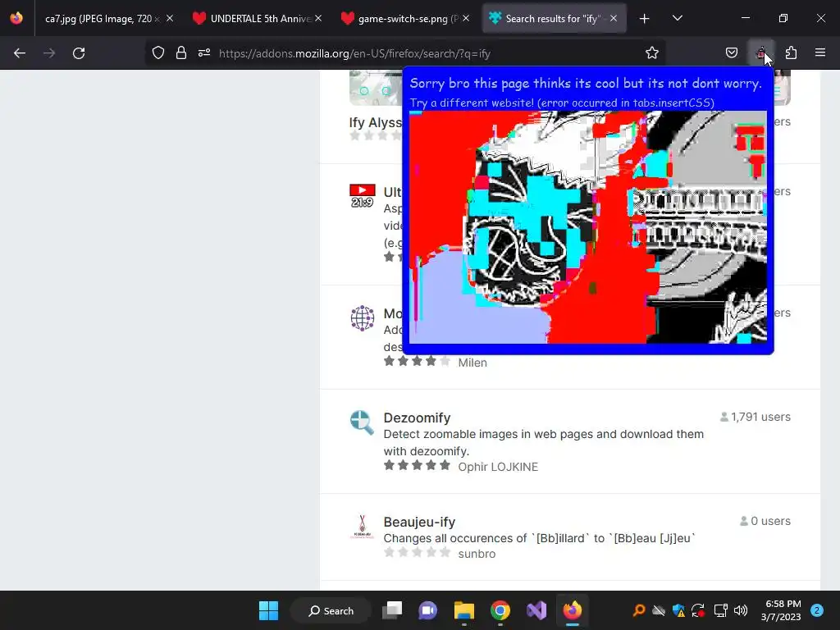Click the Beaujeu-ify add-on icon

pyautogui.click(x=362, y=527)
